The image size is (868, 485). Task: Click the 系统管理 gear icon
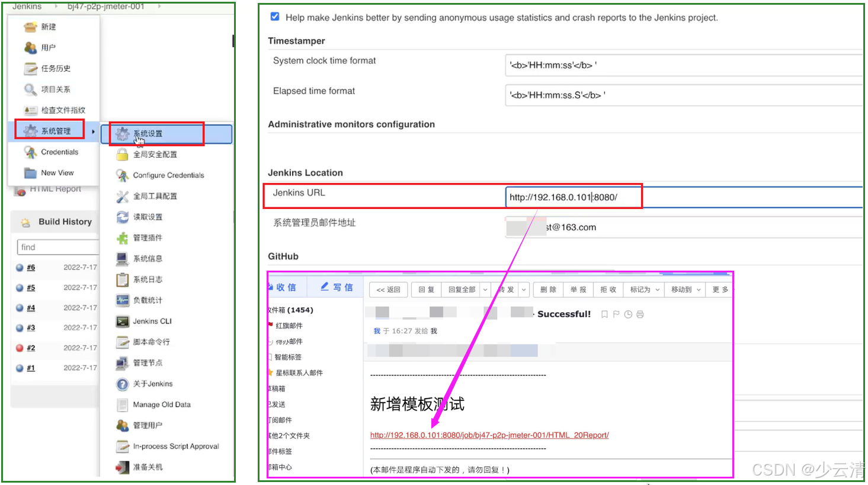pyautogui.click(x=30, y=131)
